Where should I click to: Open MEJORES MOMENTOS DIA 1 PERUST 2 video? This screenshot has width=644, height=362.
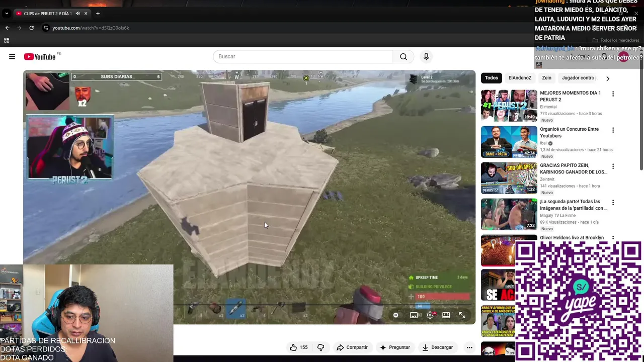[x=570, y=97]
